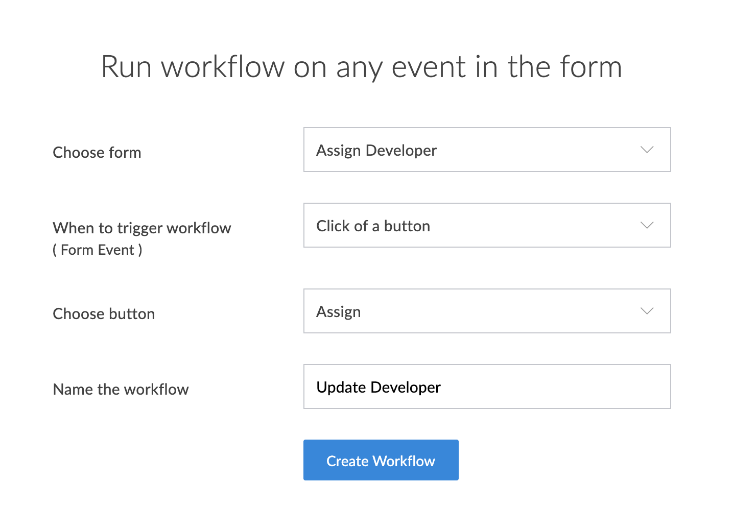
Task: Click the 'Choose button' label
Action: pos(104,314)
